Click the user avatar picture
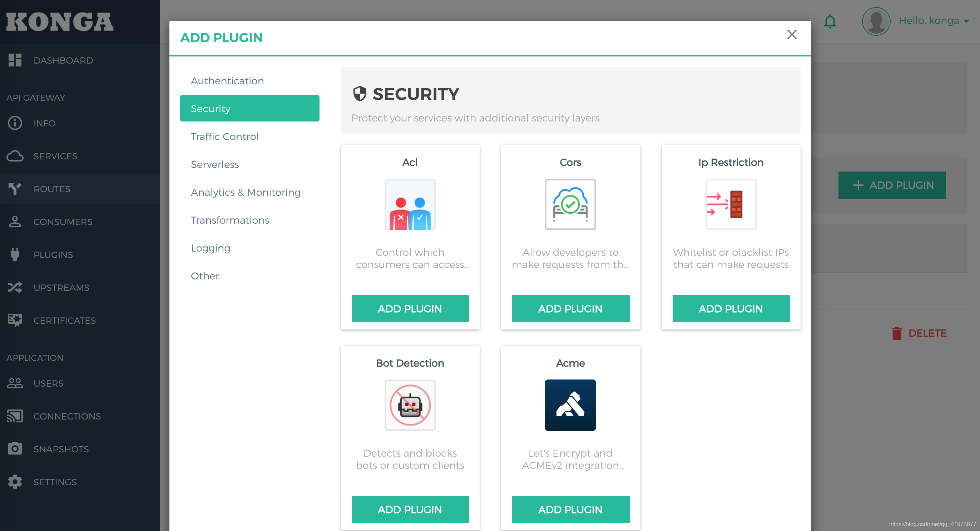 pos(876,21)
